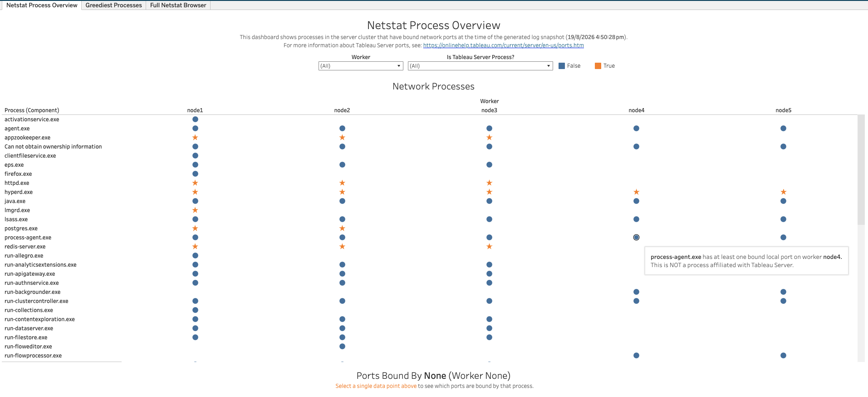Click the Process (Component) header
This screenshot has width=868, height=397.
click(x=32, y=110)
